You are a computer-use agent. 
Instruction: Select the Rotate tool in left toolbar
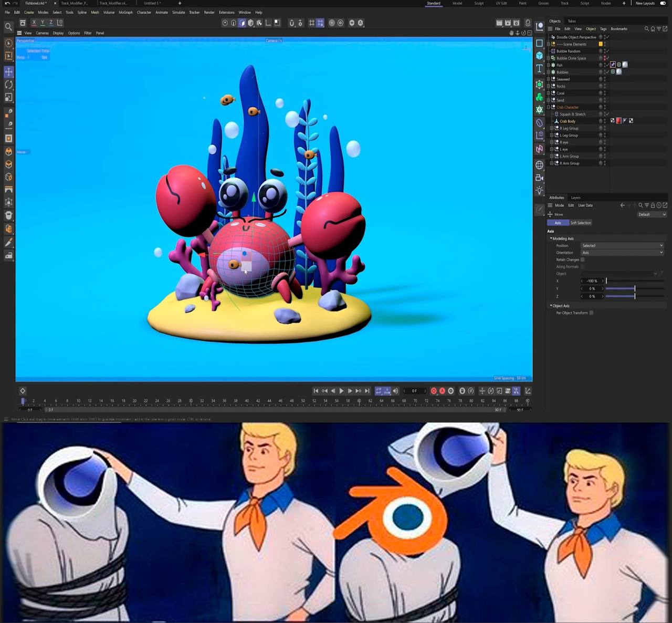pos(9,85)
